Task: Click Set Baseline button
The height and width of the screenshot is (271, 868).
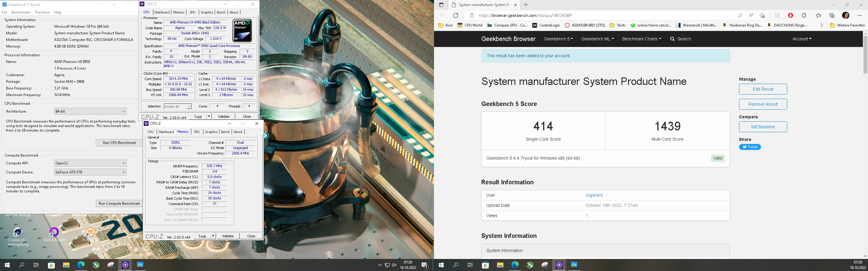Action: [x=763, y=126]
